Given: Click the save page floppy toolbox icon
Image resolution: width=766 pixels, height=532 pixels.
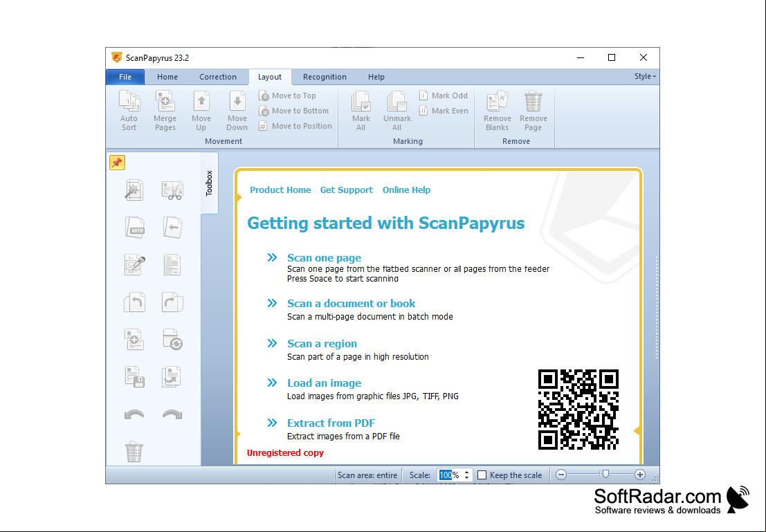Looking at the screenshot, I should [134, 377].
